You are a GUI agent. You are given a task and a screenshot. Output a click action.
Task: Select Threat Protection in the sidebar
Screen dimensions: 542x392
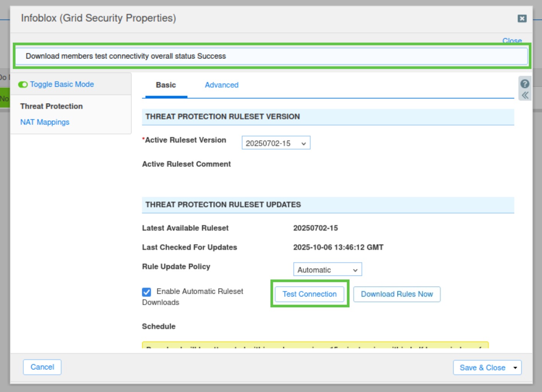(x=51, y=106)
